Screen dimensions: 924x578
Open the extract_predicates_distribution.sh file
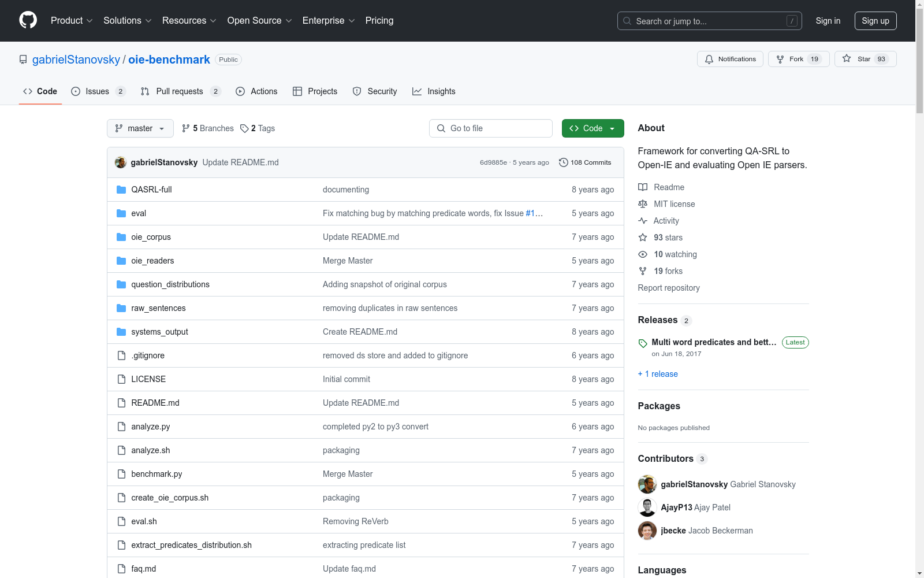pos(191,545)
